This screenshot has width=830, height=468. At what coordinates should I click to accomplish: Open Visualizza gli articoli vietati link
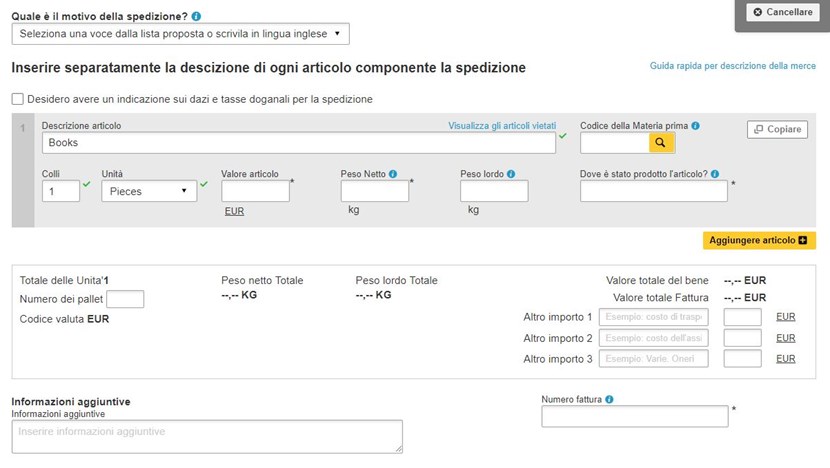point(501,126)
